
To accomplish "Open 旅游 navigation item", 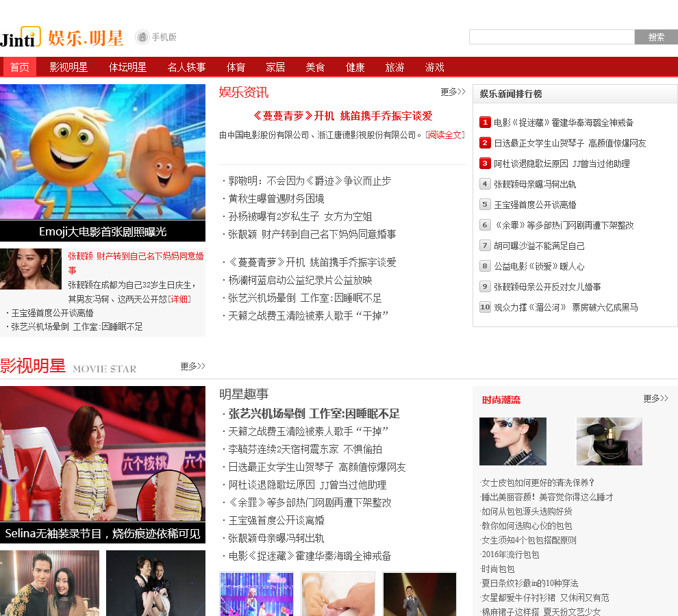I will pyautogui.click(x=394, y=67).
